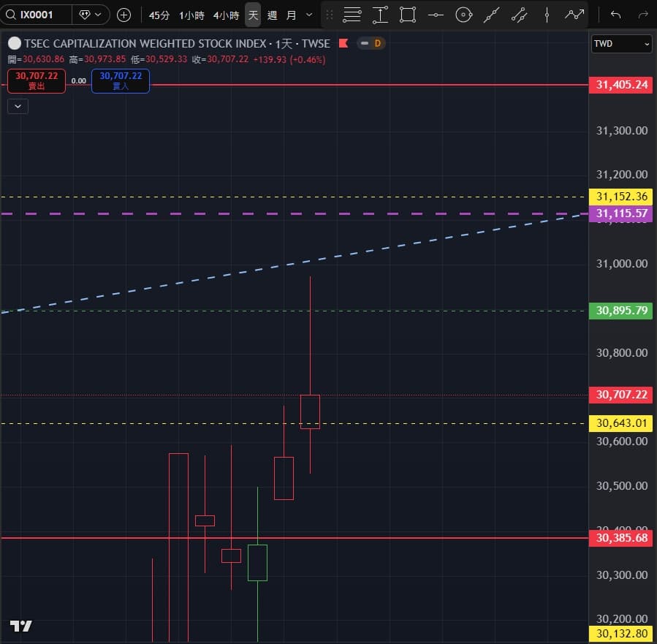Click the 30,385.68 red price label
The height and width of the screenshot is (644, 657).
click(621, 539)
